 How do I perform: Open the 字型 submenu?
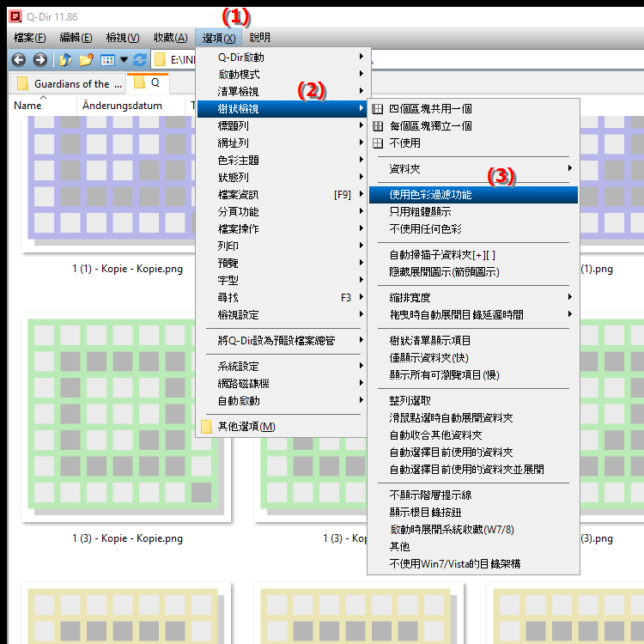[283, 281]
